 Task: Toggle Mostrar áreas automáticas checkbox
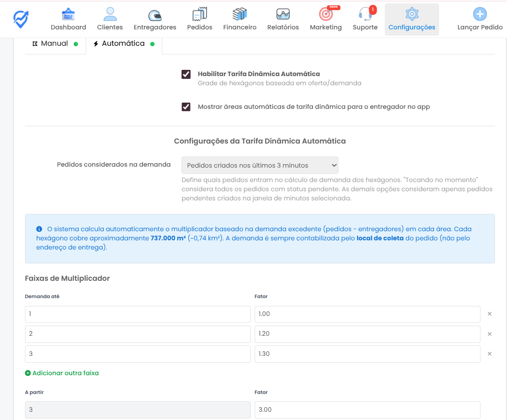pyautogui.click(x=186, y=107)
